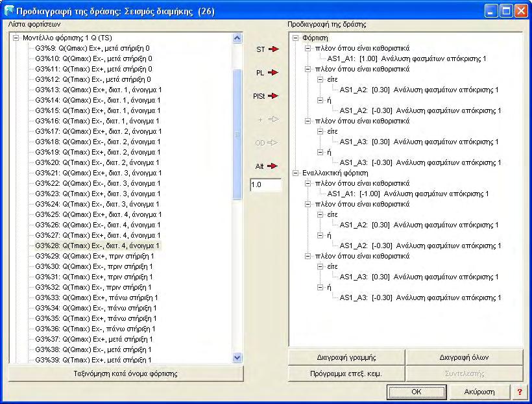Click the load list vertical scrollbar thumb
Screen dimensions: 532x404
237,134
